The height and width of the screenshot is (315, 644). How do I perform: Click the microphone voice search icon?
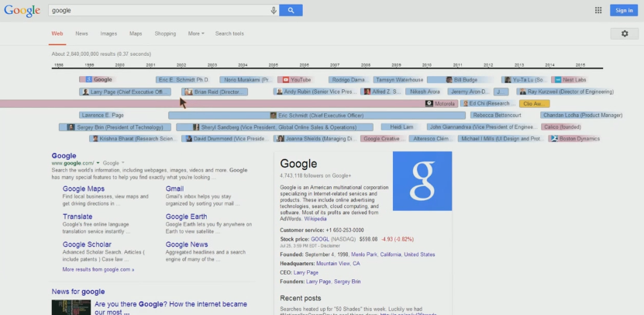[x=274, y=10]
